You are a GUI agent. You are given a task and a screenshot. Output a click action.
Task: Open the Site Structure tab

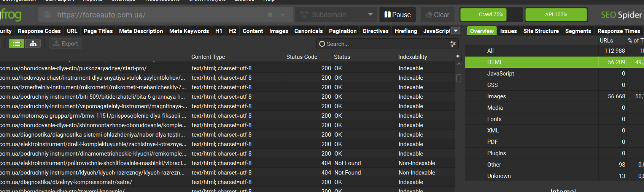click(x=541, y=31)
